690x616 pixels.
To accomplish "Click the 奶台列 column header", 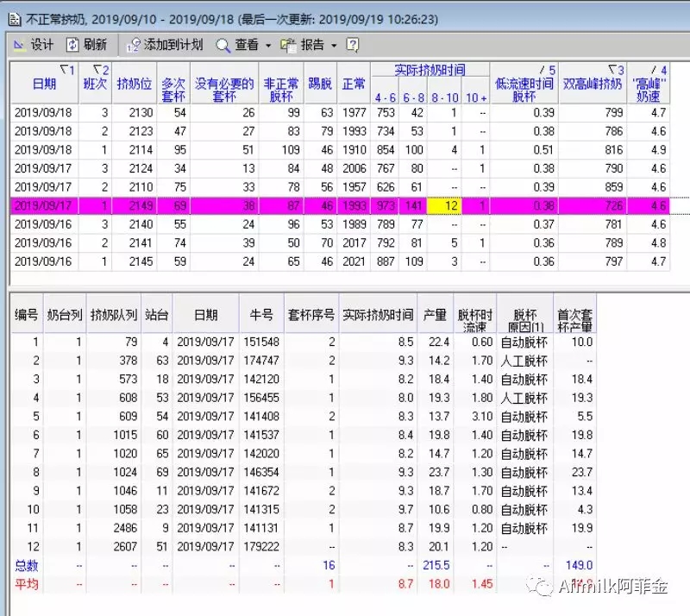I will point(65,314).
